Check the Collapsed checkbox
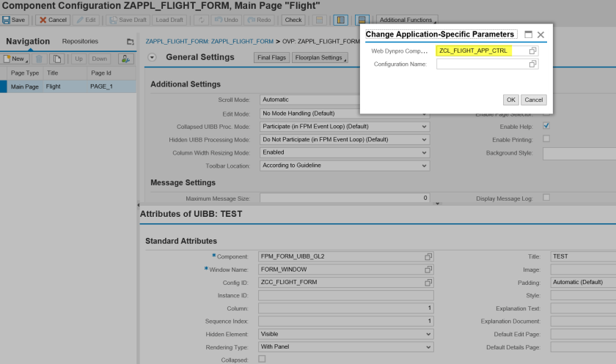Viewport: 616px width, 364px height. (x=262, y=359)
